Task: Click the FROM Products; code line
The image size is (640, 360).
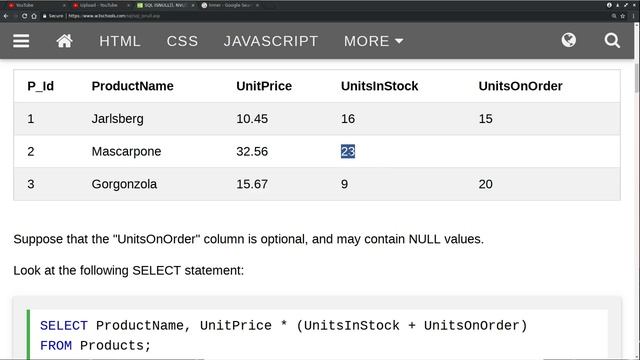Action: 96,346
